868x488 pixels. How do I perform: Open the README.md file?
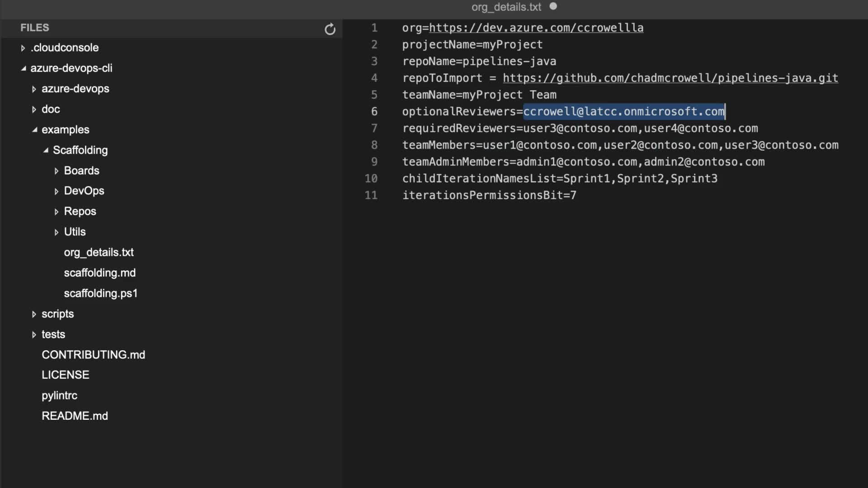pos(75,416)
